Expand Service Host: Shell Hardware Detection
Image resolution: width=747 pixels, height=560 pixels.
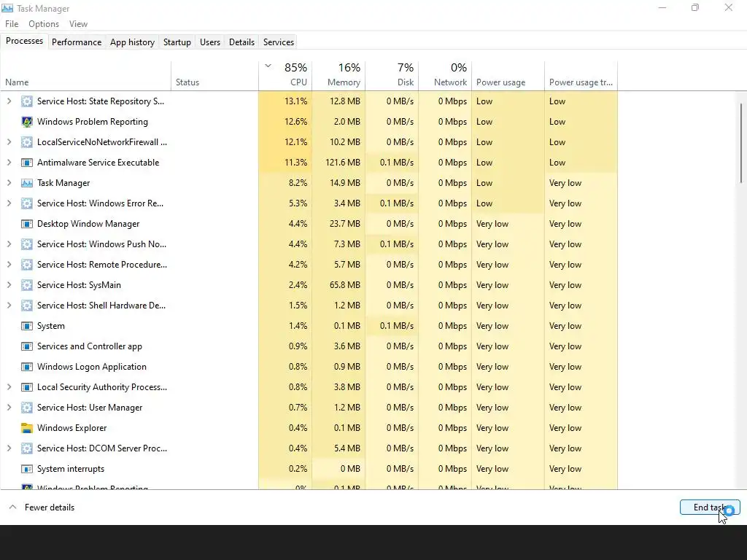pyautogui.click(x=9, y=306)
